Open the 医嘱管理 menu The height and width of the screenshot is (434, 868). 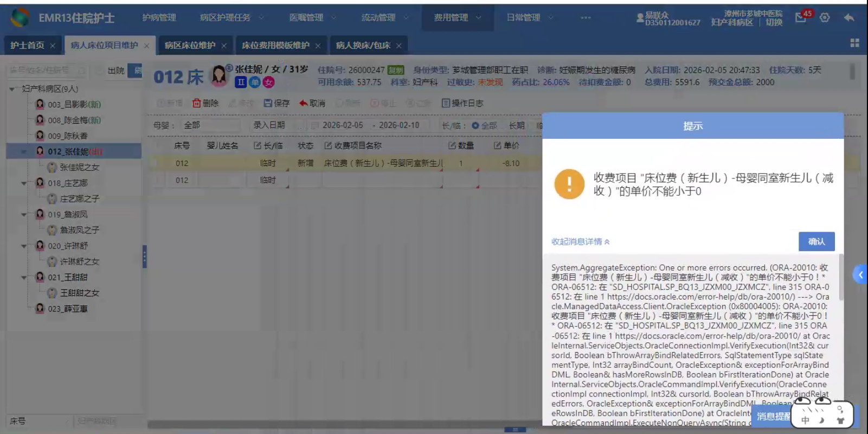[312, 17]
